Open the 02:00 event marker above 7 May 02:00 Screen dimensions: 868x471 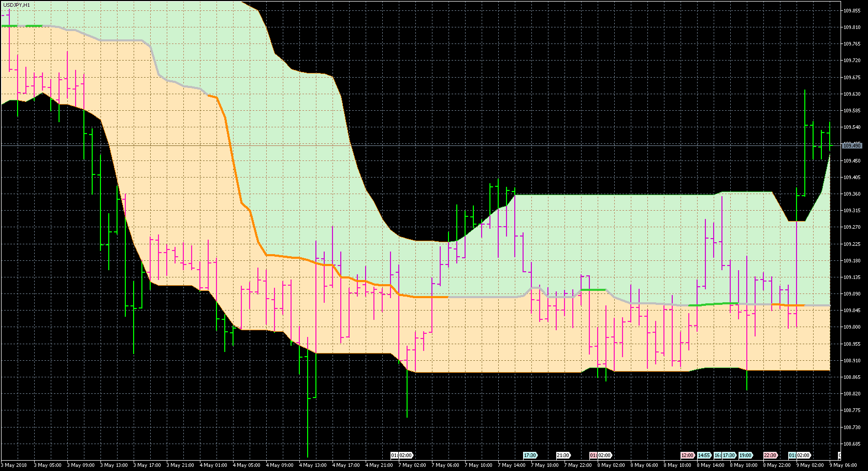point(405,455)
